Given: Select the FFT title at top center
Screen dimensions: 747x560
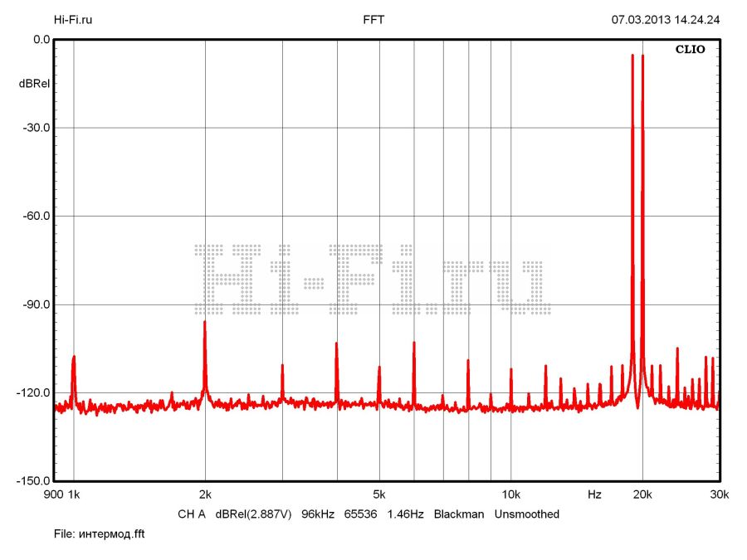Looking at the screenshot, I should click(x=373, y=19).
